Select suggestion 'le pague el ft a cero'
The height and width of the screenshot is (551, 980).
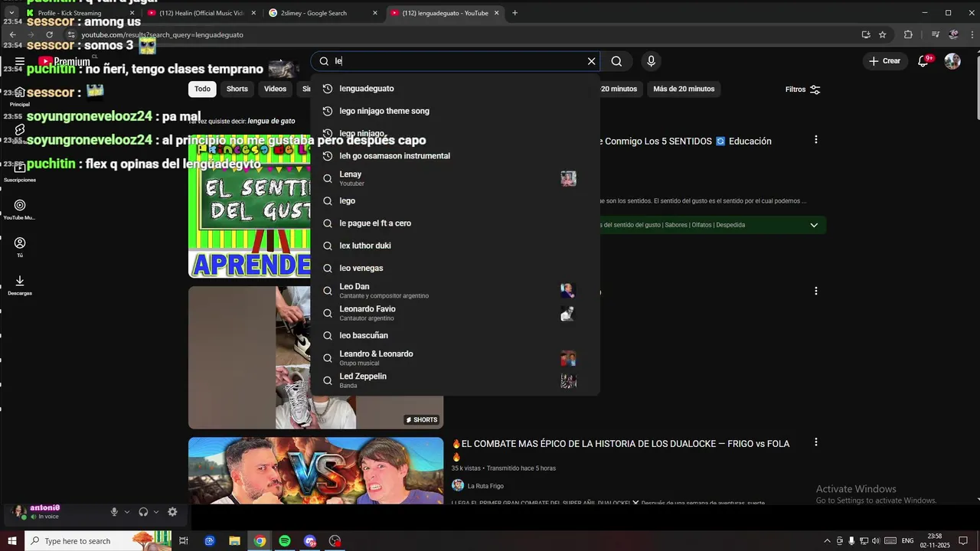click(455, 223)
